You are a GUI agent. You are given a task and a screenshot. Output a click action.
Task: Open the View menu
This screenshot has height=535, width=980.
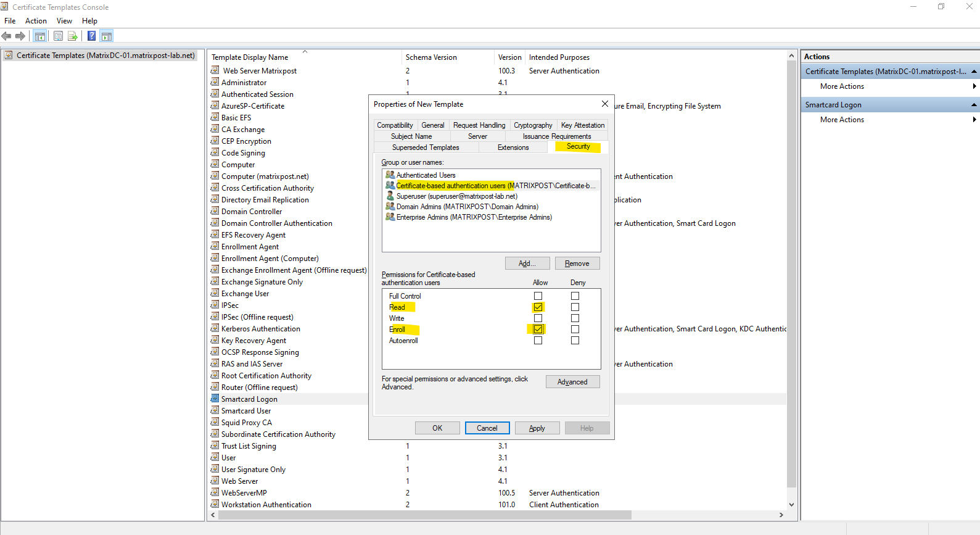tap(64, 21)
